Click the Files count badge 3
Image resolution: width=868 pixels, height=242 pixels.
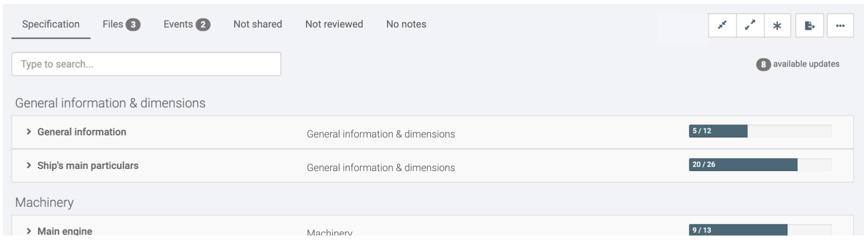[133, 24]
